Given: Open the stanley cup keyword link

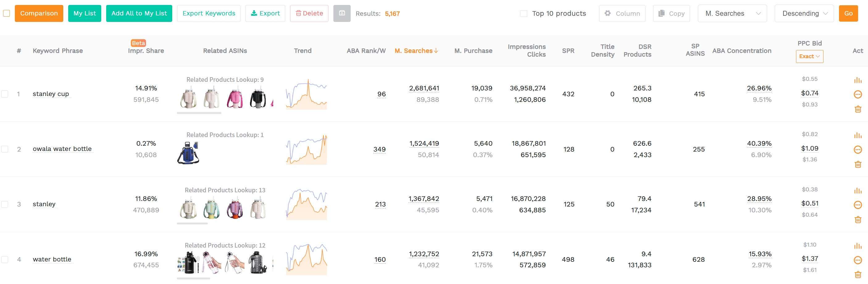Looking at the screenshot, I should (x=51, y=94).
